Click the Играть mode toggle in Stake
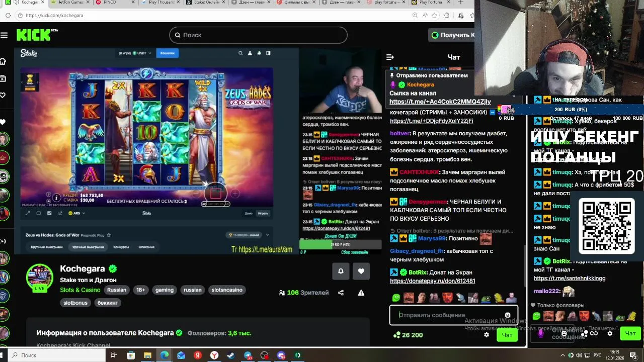Image resolution: width=644 pixels, height=362 pixels. pos(263,213)
